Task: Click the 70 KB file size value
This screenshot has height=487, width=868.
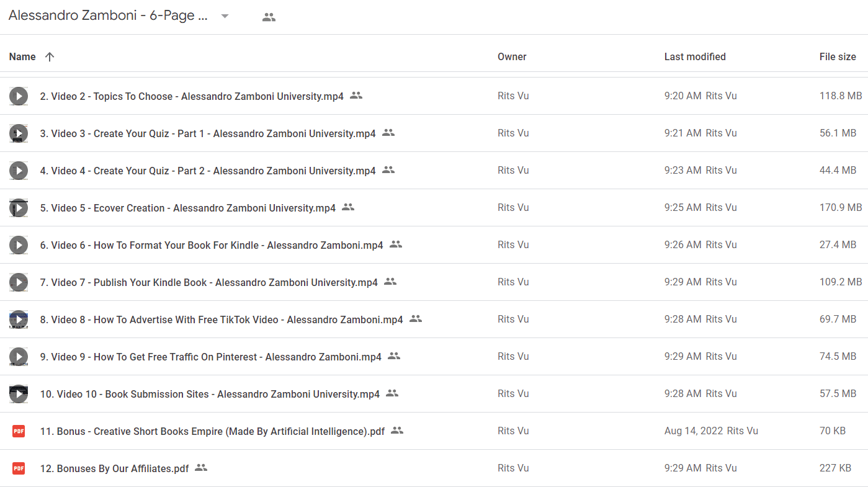Action: [x=833, y=431]
